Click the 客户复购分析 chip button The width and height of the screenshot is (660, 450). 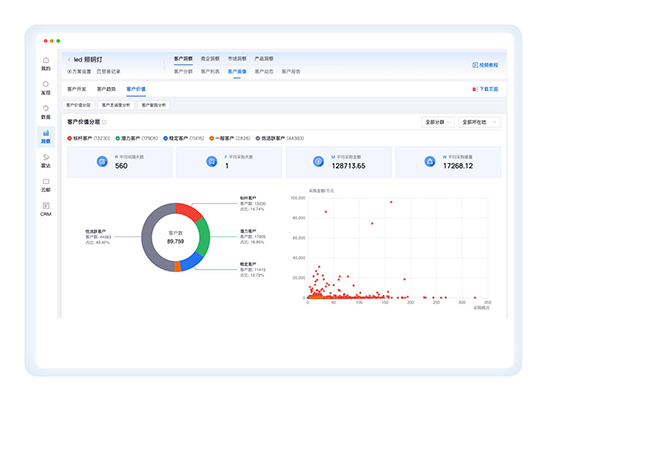click(154, 105)
